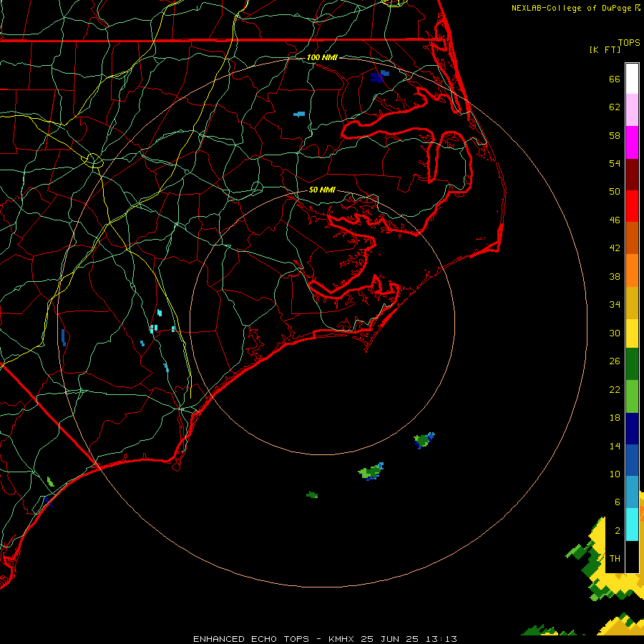The width and height of the screenshot is (644, 644).
Task: Click the legend value '22'
Action: [x=615, y=389]
